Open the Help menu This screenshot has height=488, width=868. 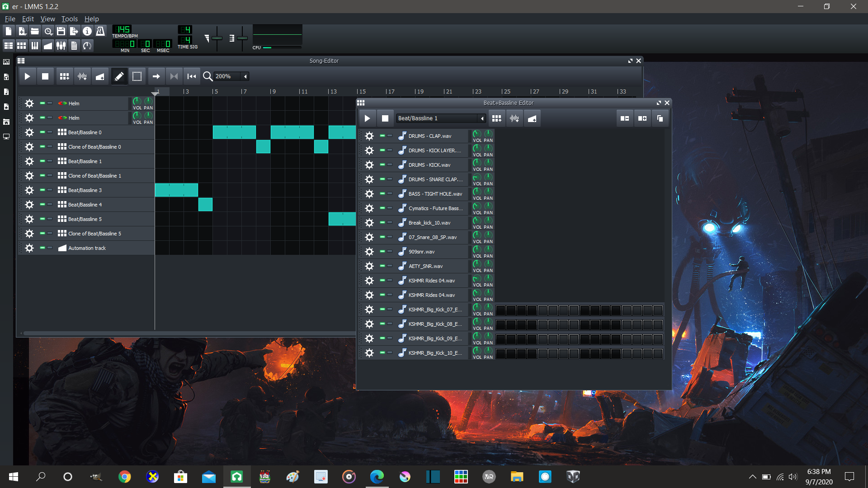pyautogui.click(x=91, y=19)
